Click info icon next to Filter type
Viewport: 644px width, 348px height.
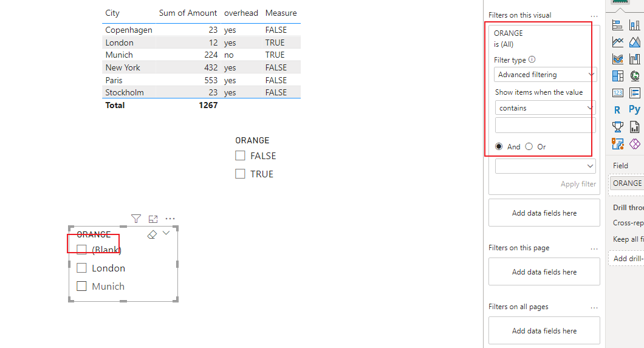[x=532, y=59]
